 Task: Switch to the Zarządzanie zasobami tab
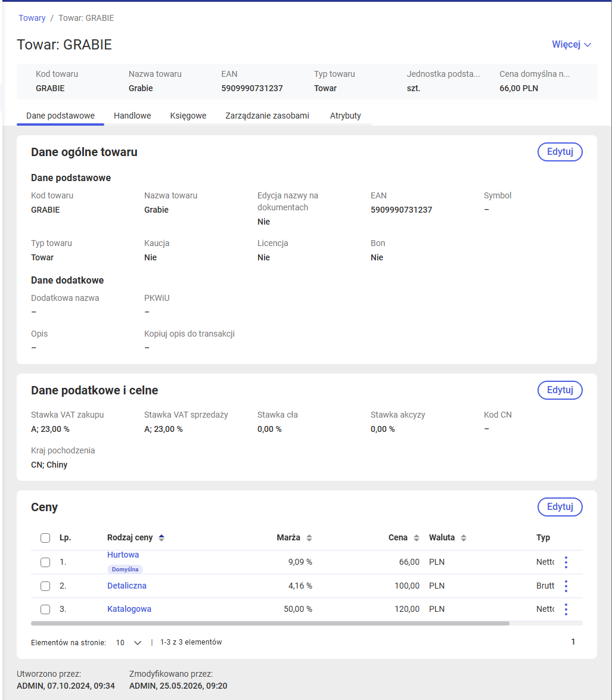[x=267, y=116]
